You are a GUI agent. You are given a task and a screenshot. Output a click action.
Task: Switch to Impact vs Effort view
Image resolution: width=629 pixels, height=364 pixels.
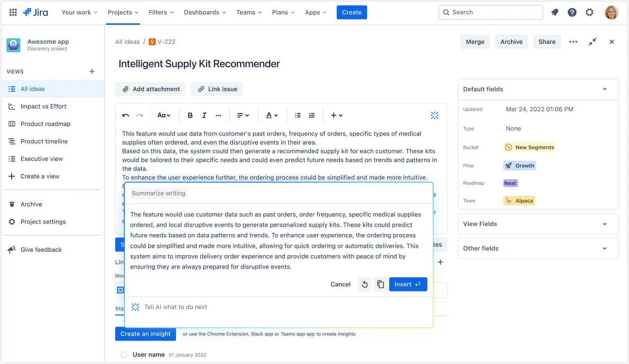pos(43,107)
